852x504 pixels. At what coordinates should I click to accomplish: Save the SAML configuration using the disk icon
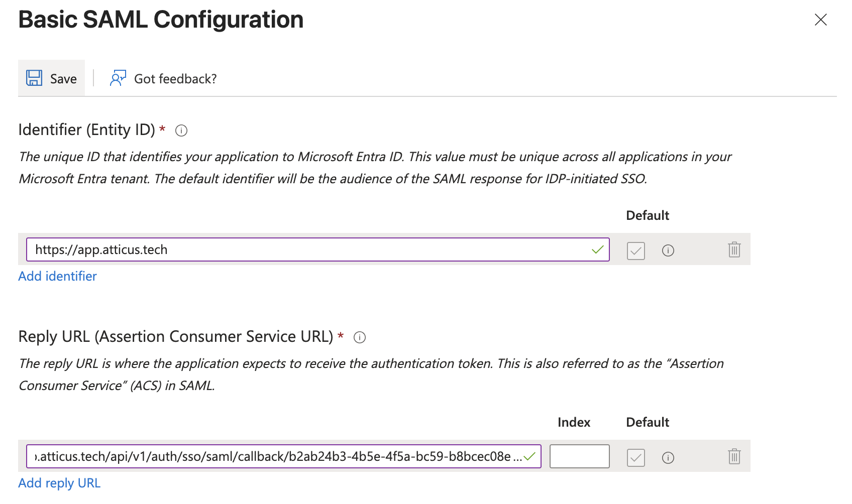click(33, 78)
